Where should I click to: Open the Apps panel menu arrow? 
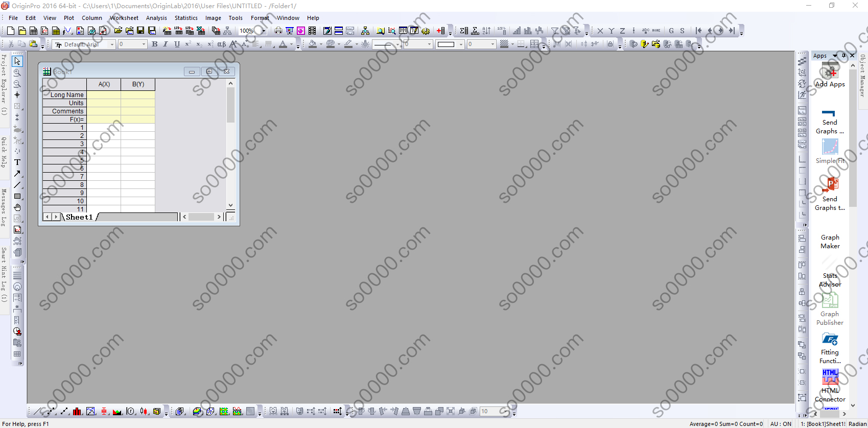(835, 56)
